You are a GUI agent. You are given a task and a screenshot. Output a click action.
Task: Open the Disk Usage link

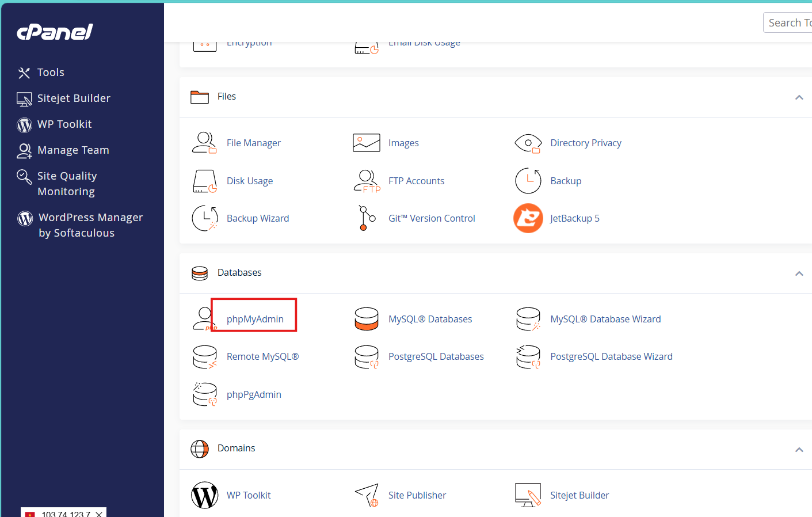(x=250, y=181)
